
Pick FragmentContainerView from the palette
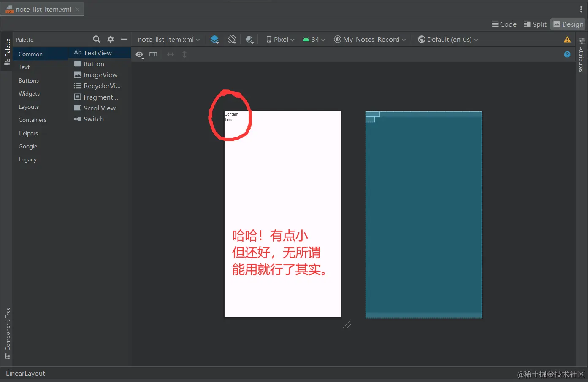(100, 97)
